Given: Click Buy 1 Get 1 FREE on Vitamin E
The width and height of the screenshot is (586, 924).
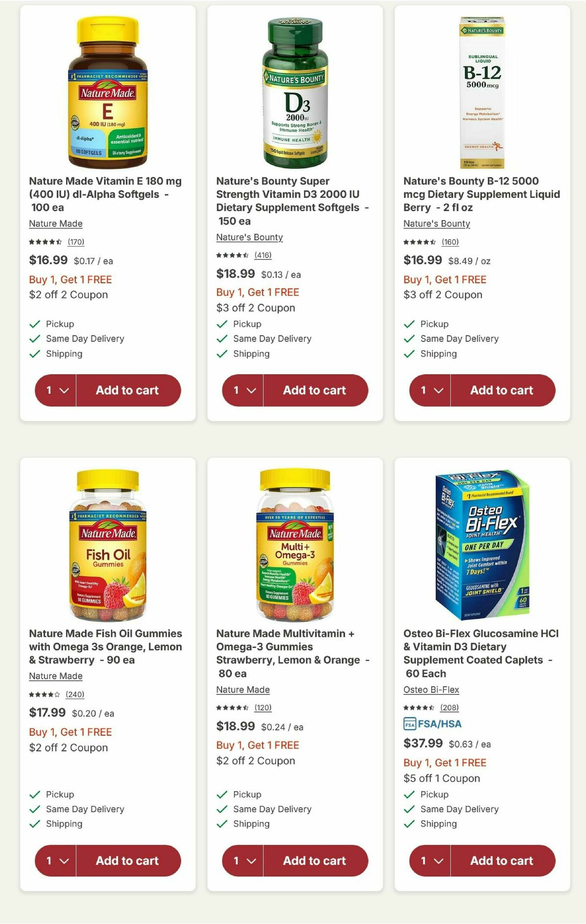Looking at the screenshot, I should coord(71,280).
